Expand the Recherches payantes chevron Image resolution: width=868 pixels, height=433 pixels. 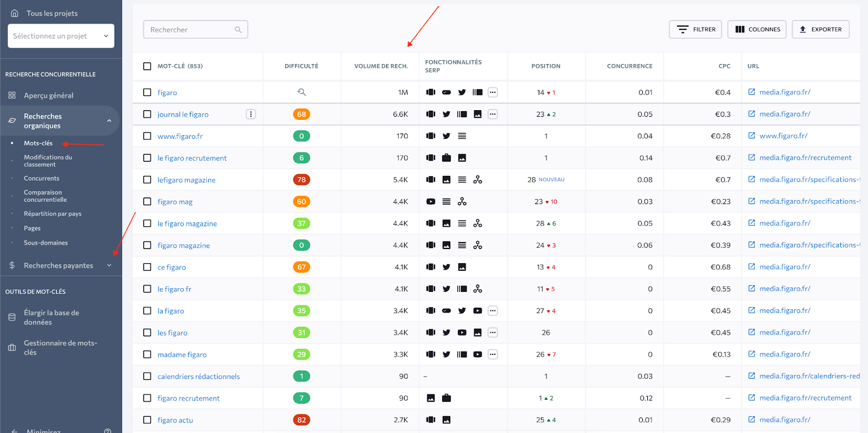point(109,265)
